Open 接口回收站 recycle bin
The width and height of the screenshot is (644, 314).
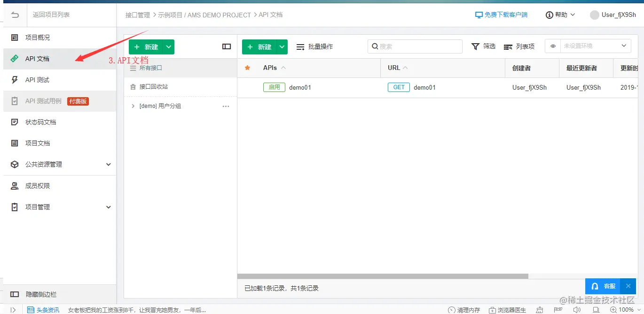pos(181,87)
